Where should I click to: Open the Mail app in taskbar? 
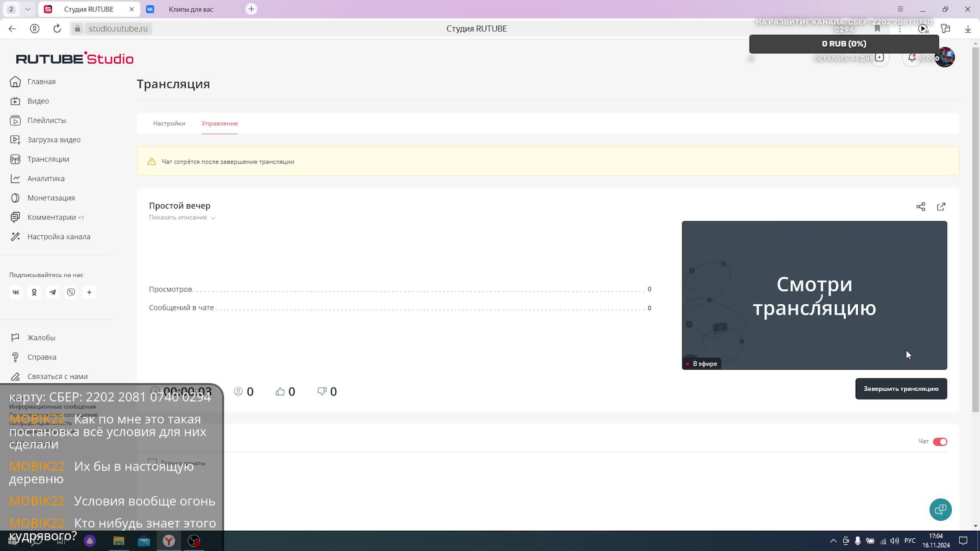[x=144, y=541]
